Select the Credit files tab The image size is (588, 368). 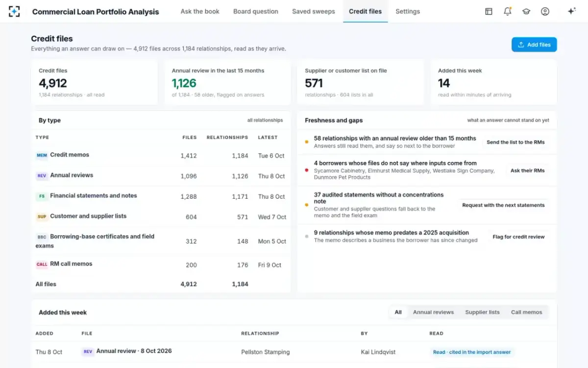(365, 11)
